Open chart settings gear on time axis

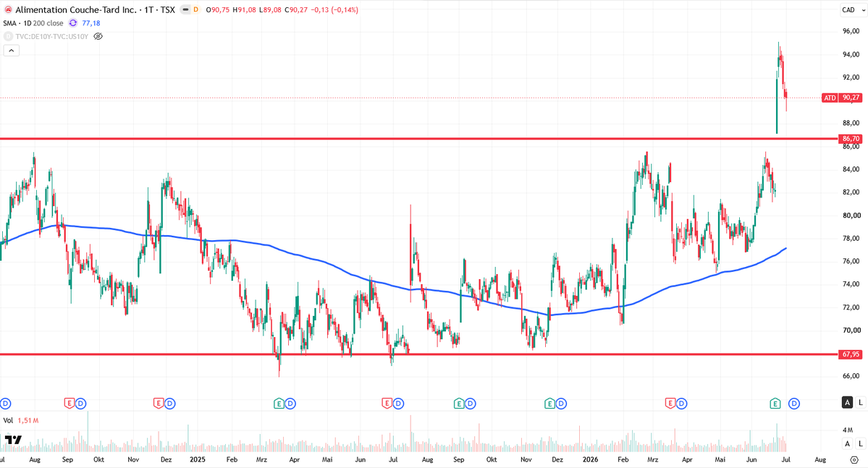pos(854,460)
